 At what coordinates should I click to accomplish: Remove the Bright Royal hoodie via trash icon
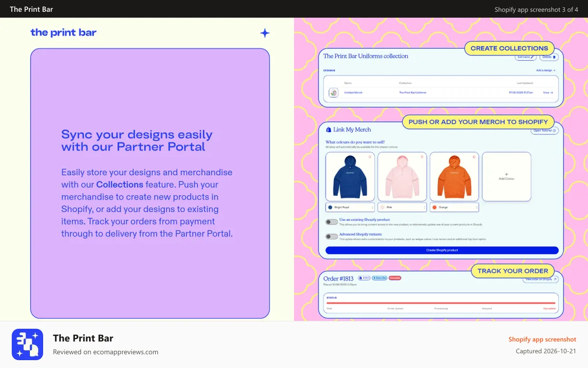[370, 157]
